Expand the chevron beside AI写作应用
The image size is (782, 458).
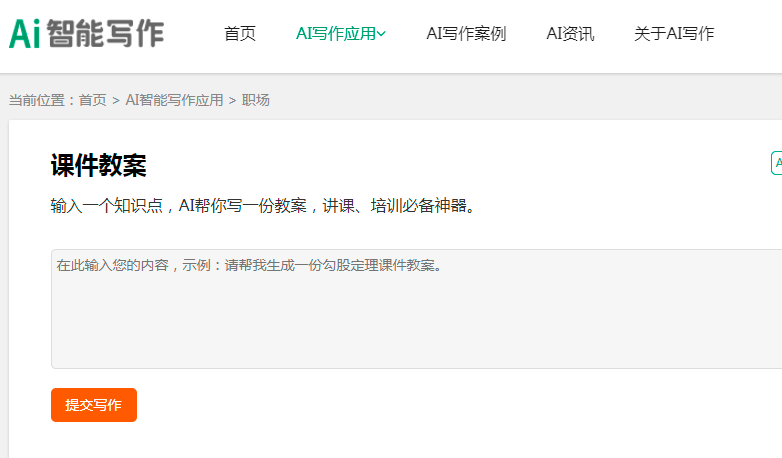[x=382, y=34]
